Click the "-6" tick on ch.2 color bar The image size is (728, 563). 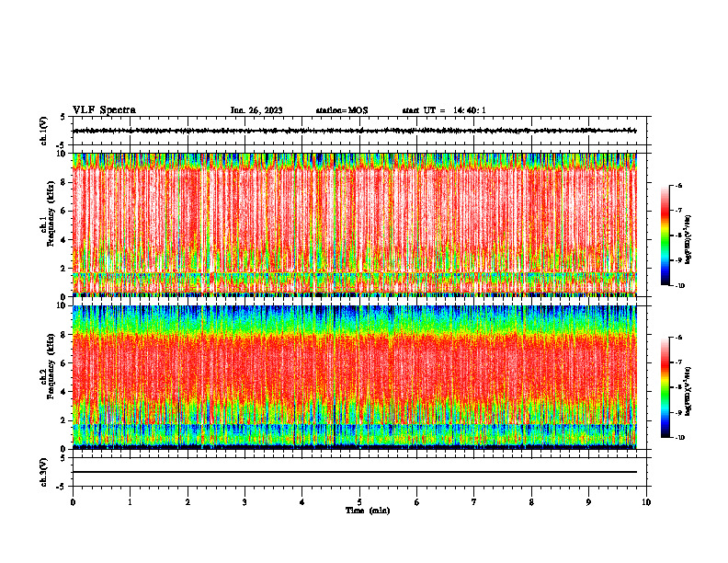point(678,338)
